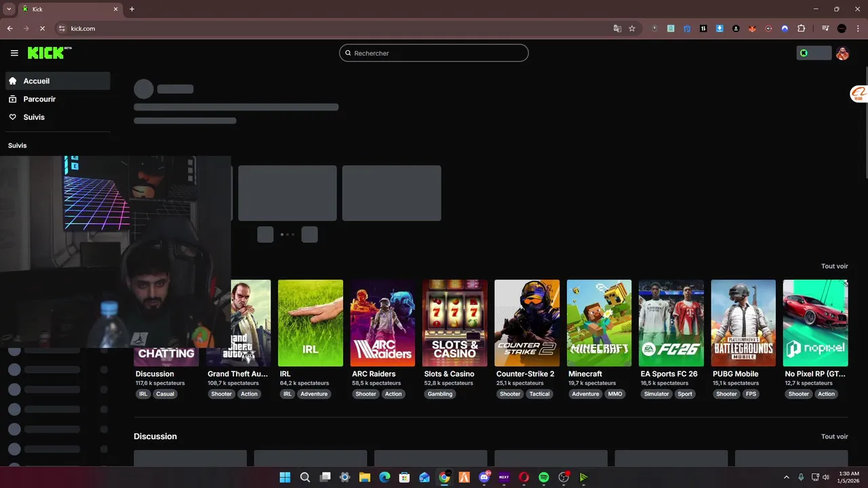This screenshot has width=868, height=488.
Task: Select the Sport tag under EA Sports FC 26
Action: click(685, 394)
